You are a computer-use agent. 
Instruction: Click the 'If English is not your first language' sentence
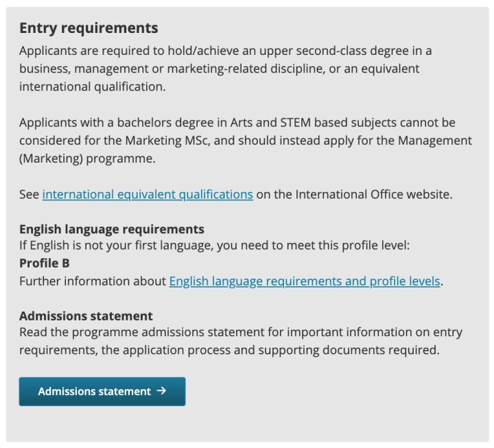tap(215, 245)
